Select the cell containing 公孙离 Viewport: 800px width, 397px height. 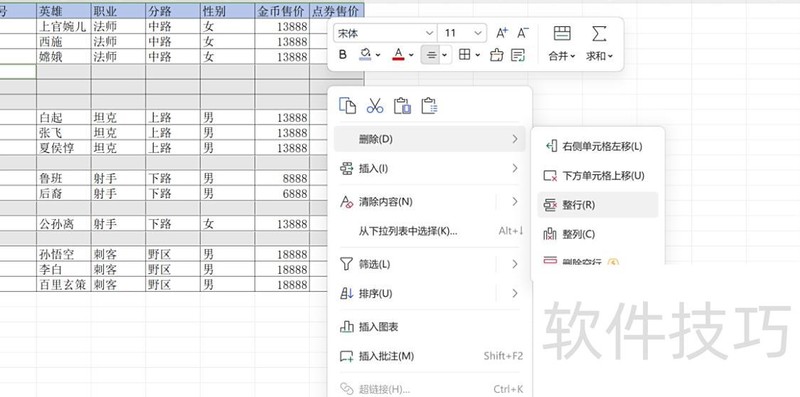click(64, 224)
